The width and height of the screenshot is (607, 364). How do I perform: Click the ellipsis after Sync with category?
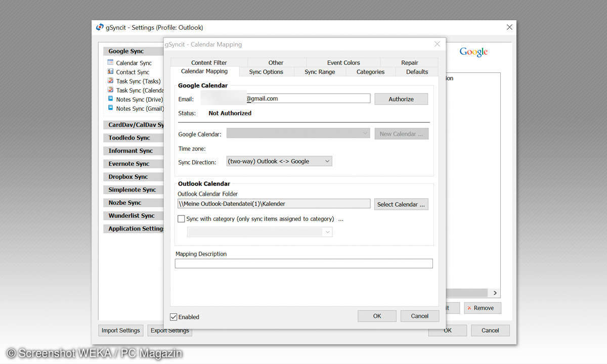tap(341, 219)
